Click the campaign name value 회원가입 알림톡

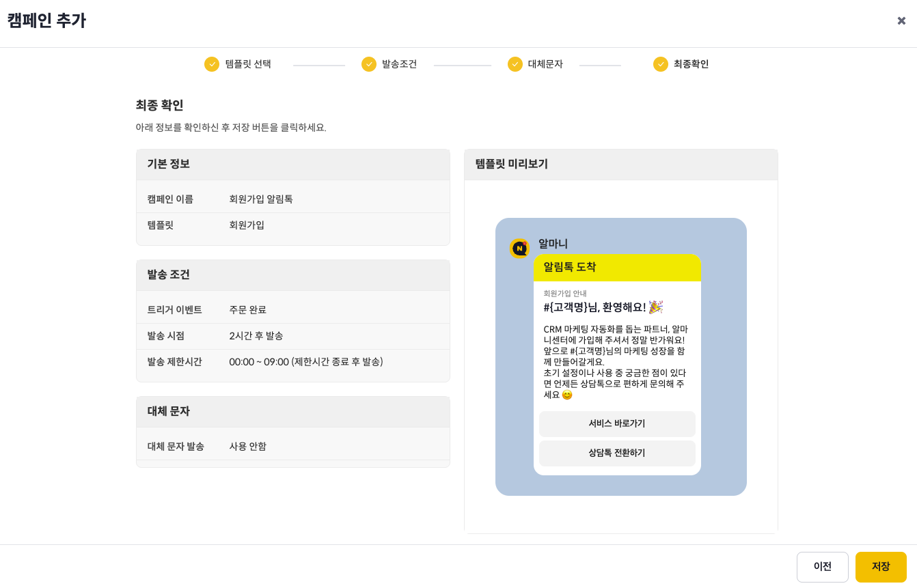tap(261, 199)
